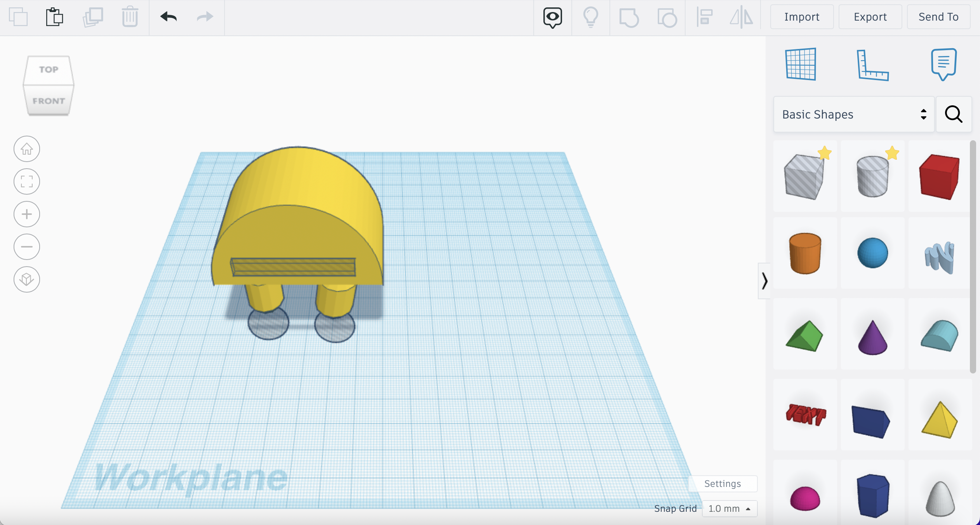
Task: Redo the last undone action
Action: click(205, 17)
